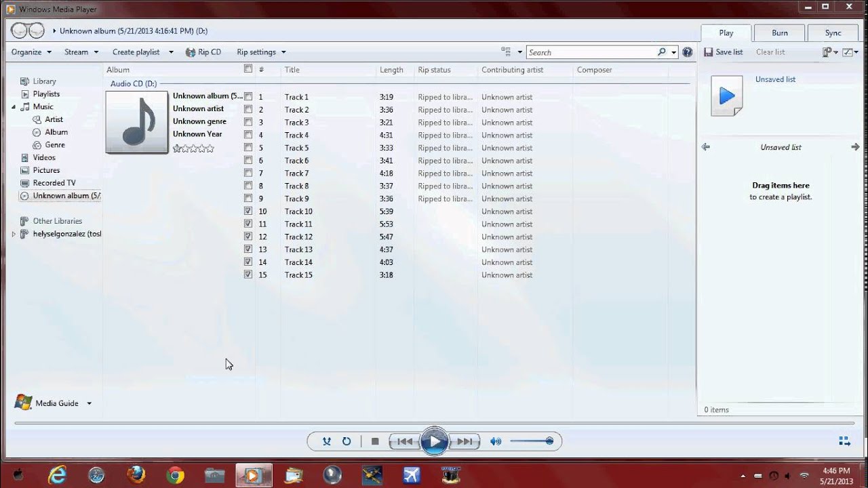Toggle repeat in playback controls
The height and width of the screenshot is (488, 868).
tap(347, 441)
